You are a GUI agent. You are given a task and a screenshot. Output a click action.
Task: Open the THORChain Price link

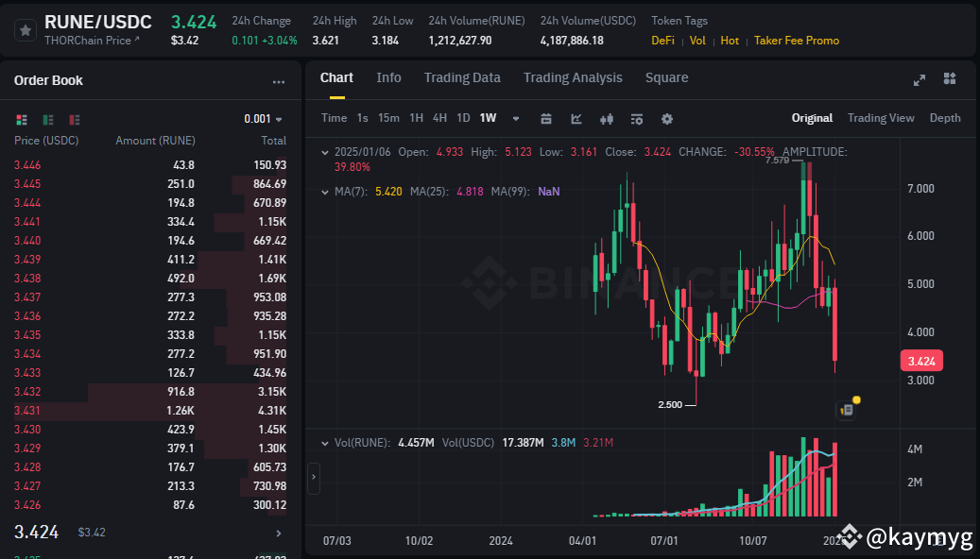pyautogui.click(x=92, y=41)
